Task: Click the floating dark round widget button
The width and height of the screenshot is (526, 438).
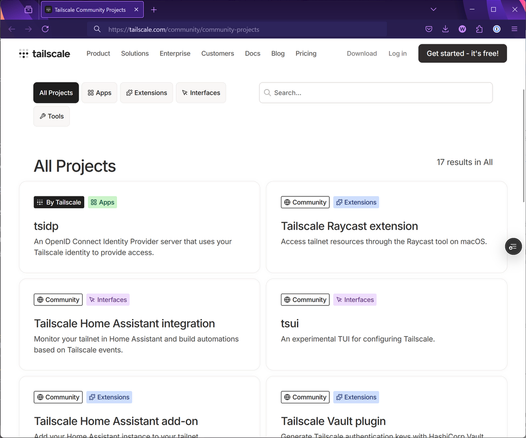Action: [x=513, y=247]
